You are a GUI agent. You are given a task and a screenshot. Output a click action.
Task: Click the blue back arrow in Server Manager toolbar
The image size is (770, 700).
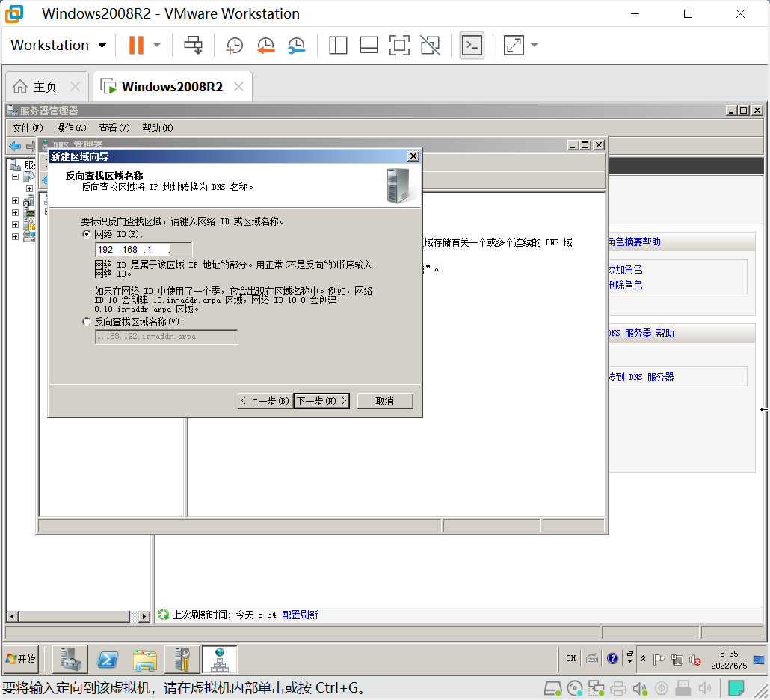tap(15, 146)
